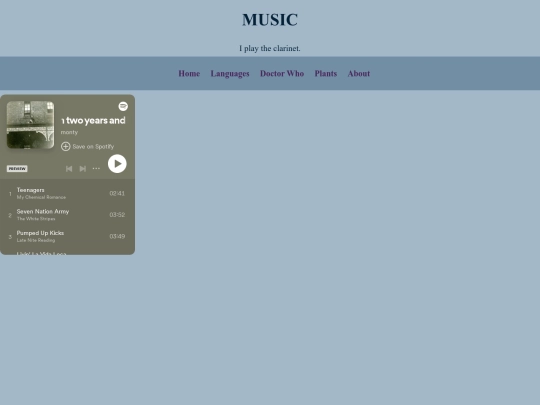The width and height of the screenshot is (540, 405).
Task: Click the playlist album cover thumbnail
Action: [x=30, y=125]
